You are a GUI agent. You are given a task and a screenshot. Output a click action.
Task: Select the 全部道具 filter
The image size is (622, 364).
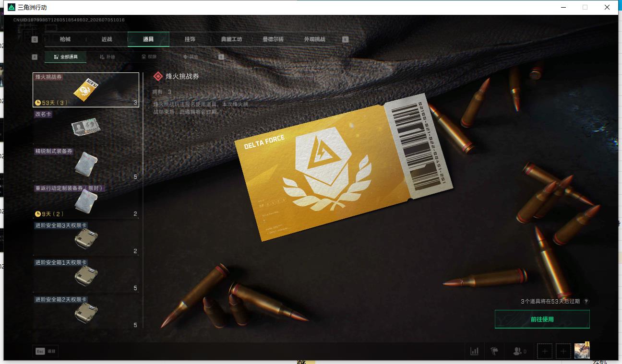coord(66,57)
